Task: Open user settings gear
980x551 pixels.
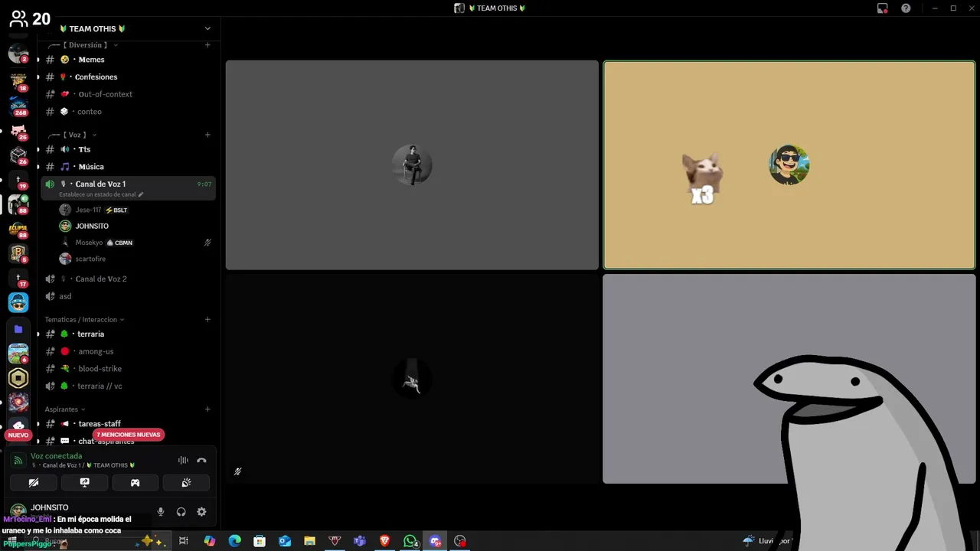Action: point(201,512)
